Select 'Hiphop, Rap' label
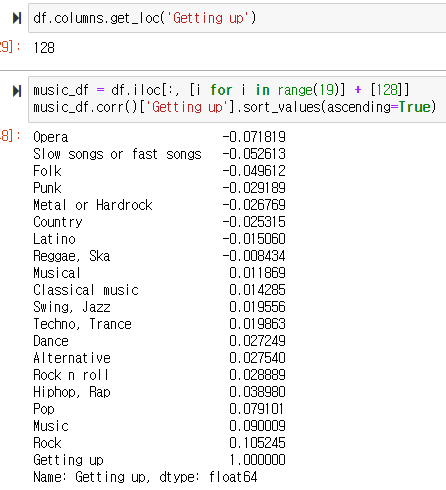 coord(72,392)
